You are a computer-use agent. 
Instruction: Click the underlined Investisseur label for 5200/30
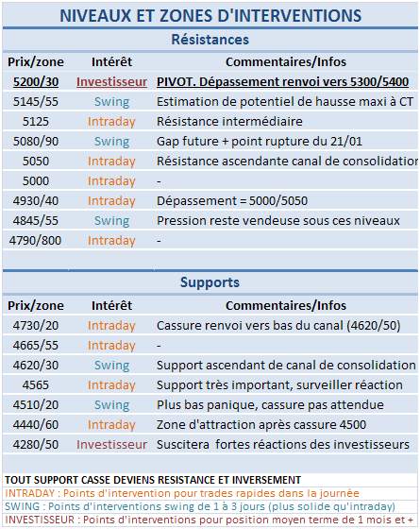[x=111, y=82]
